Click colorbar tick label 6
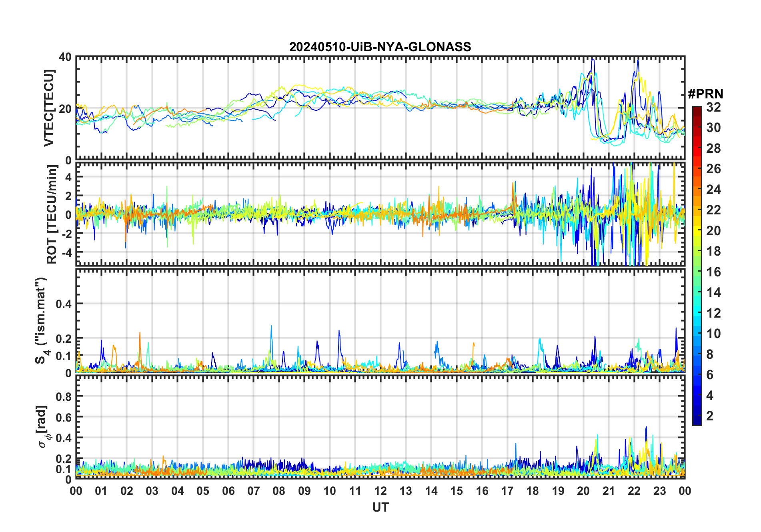The image size is (761, 532). click(x=710, y=375)
